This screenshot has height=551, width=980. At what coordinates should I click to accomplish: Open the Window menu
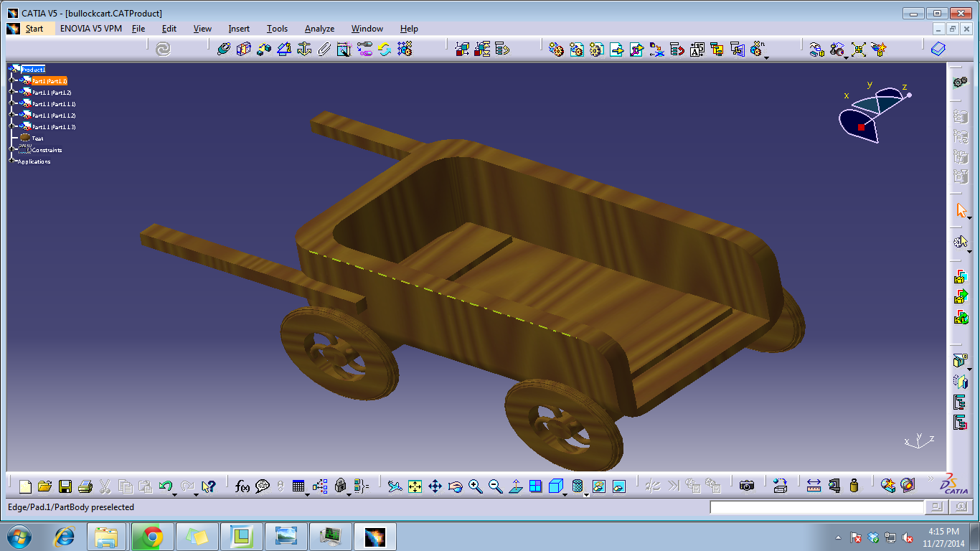point(367,29)
